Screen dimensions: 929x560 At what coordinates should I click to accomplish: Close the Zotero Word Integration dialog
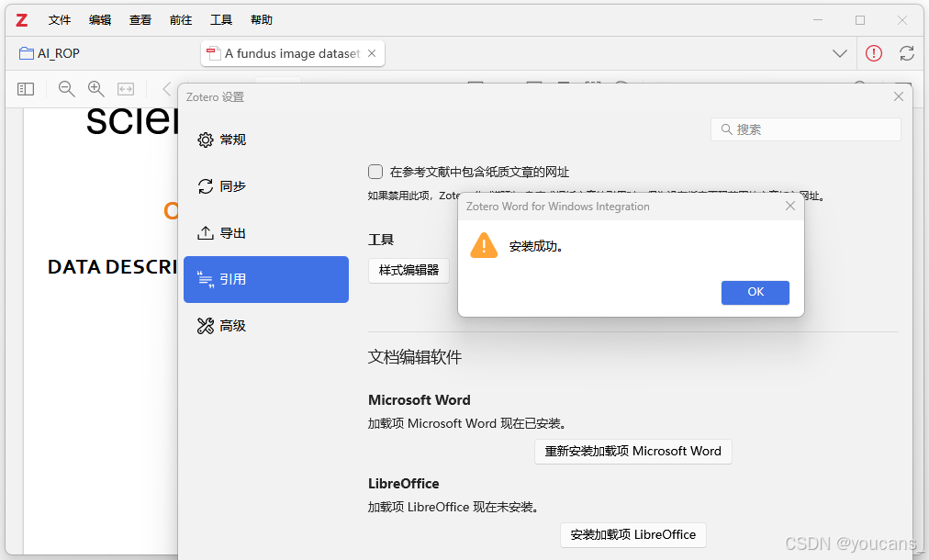click(x=789, y=207)
